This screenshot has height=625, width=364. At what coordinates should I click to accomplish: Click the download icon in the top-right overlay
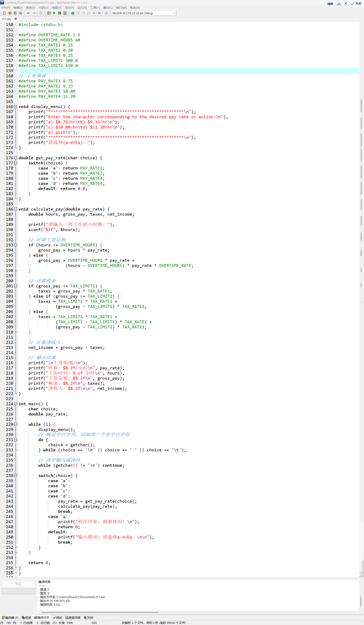point(339,3)
